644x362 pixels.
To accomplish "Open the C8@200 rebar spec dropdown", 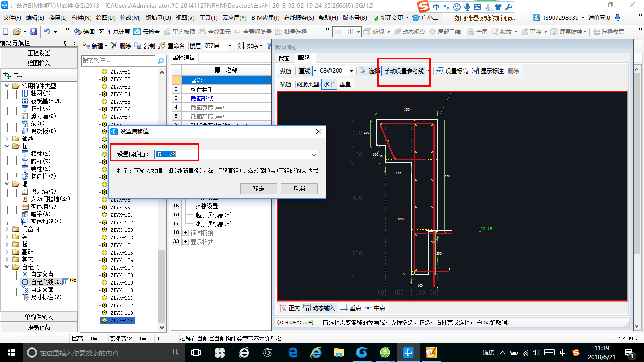I will point(351,71).
